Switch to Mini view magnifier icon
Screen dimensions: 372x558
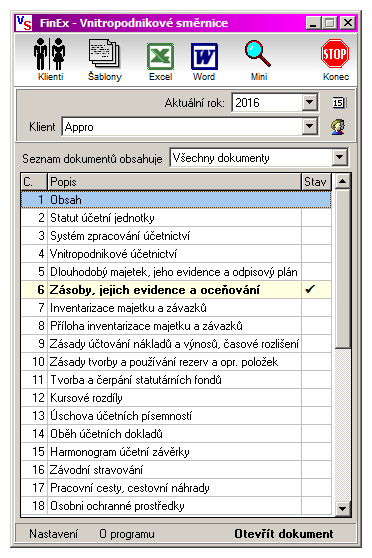click(x=258, y=59)
